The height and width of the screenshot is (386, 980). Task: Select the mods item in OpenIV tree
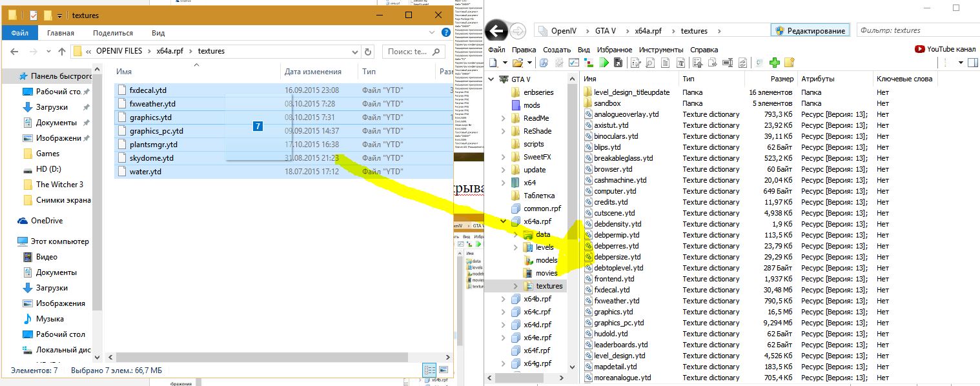pos(526,105)
